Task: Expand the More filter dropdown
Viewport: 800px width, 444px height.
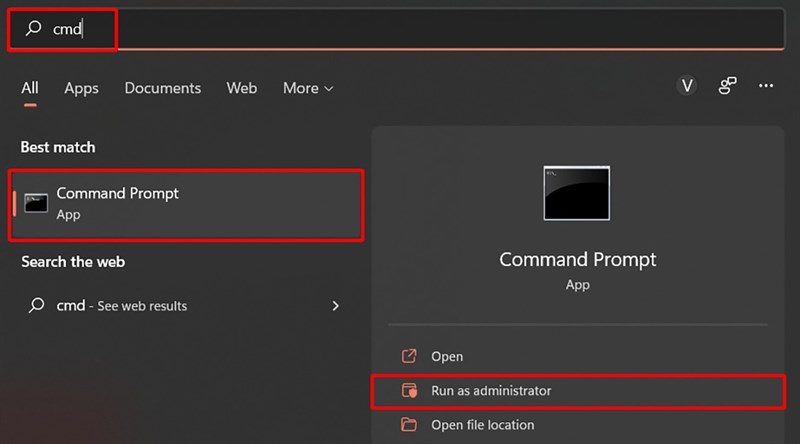Action: tap(308, 88)
